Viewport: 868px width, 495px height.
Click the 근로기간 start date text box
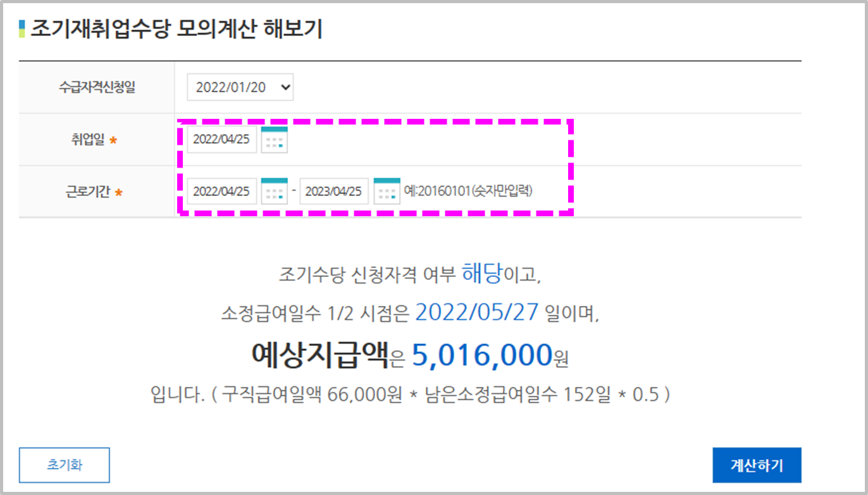pyautogui.click(x=221, y=191)
